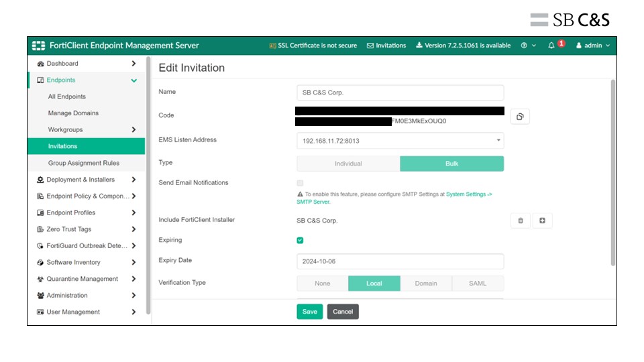Expand the Dashboard menu chevron

[133, 64]
